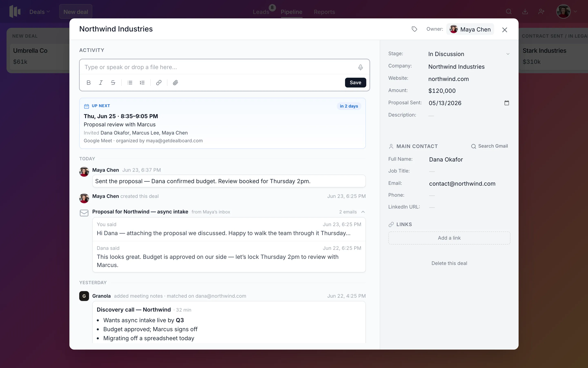Open the Stark Industries deal card
588x368 pixels.
tap(553, 56)
